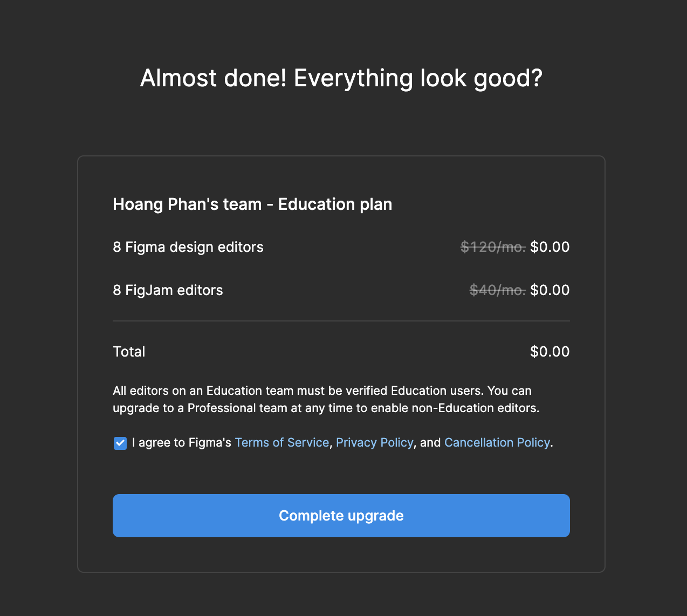This screenshot has height=616, width=687.
Task: Click the crossed-out $120/mo. price
Action: point(493,247)
